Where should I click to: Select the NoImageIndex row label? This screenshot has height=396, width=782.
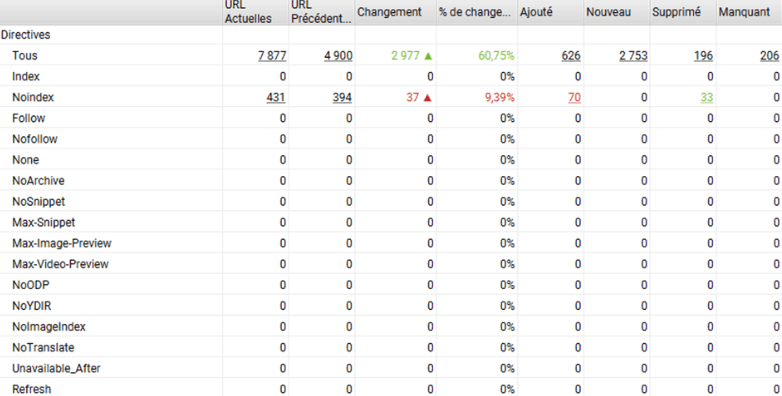tap(49, 327)
